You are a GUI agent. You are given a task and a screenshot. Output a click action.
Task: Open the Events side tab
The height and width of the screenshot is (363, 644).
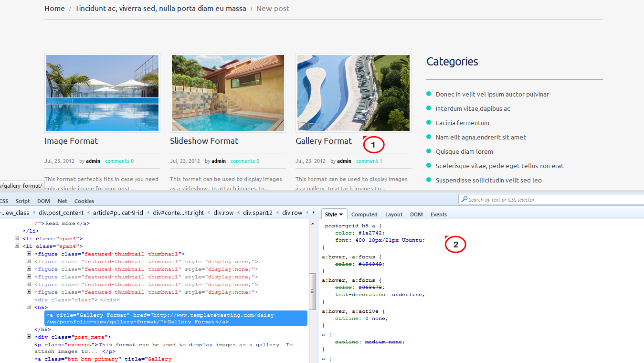pos(439,214)
